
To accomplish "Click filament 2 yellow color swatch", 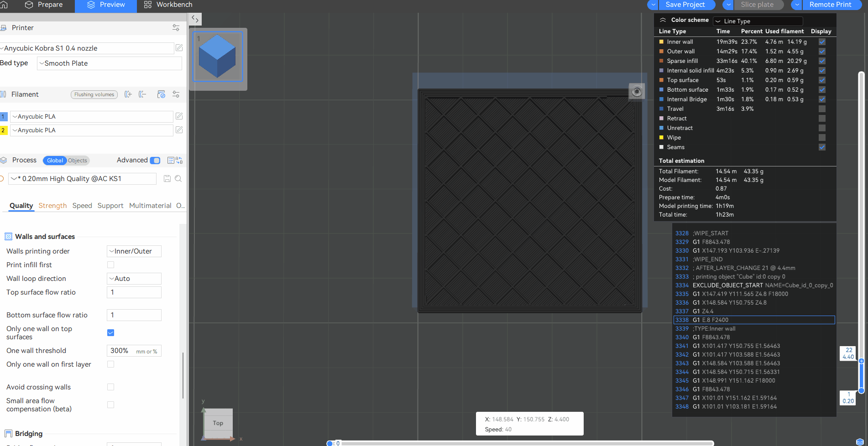I will pyautogui.click(x=4, y=130).
